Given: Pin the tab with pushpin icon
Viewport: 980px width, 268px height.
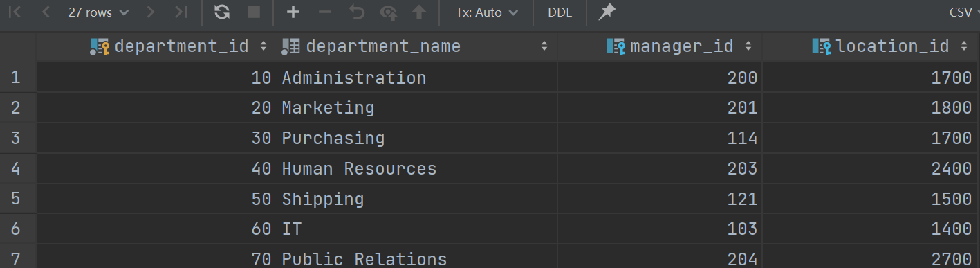Looking at the screenshot, I should point(607,12).
